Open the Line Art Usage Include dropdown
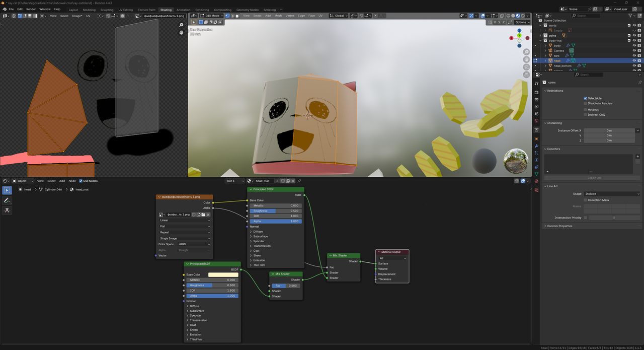Image resolution: width=644 pixels, height=350 pixels. (612, 193)
